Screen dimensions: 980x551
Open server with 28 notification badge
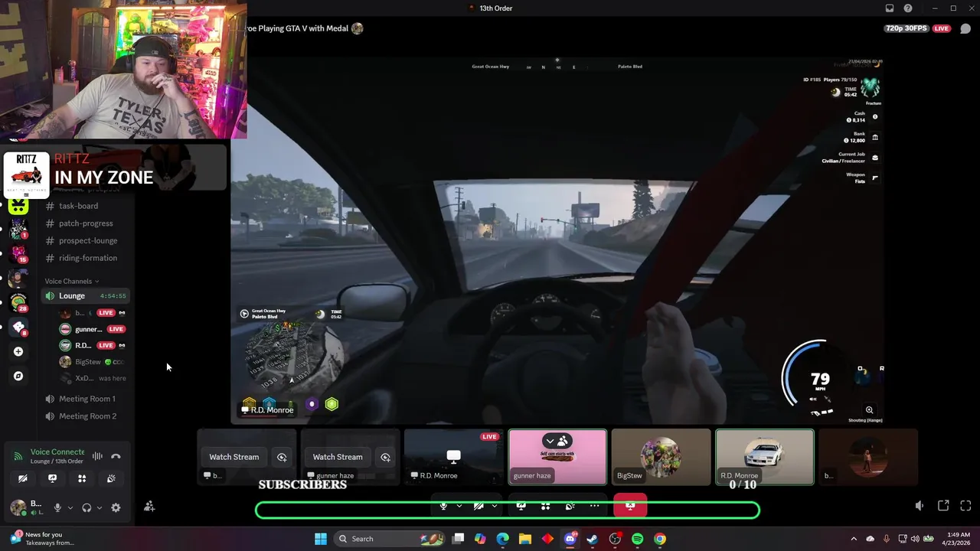click(18, 303)
